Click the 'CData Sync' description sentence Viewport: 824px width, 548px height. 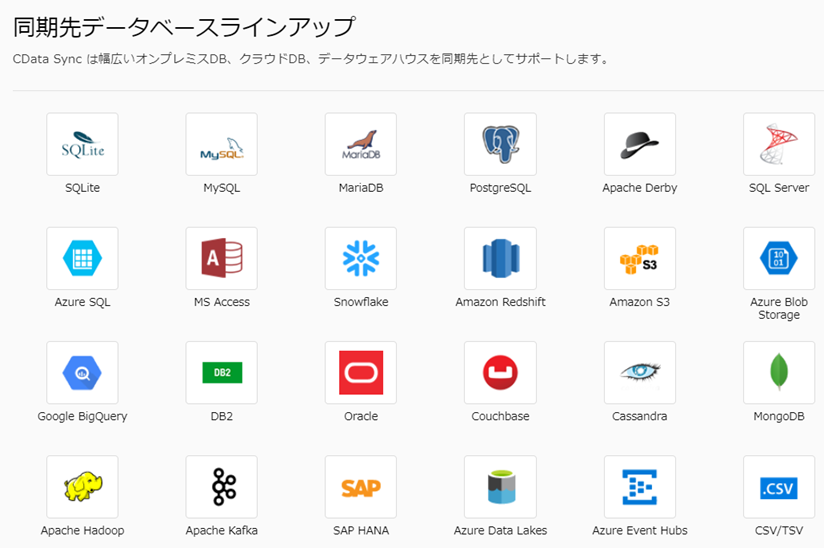(x=311, y=59)
